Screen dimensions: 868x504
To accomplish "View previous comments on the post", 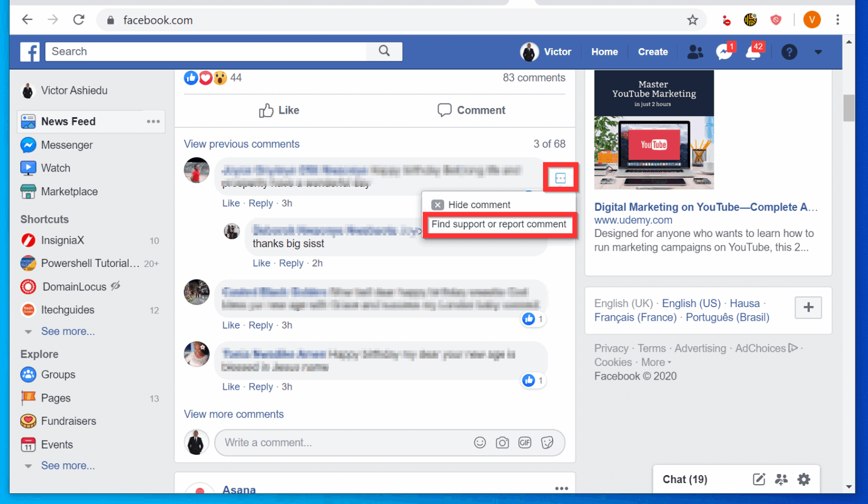I will (241, 144).
